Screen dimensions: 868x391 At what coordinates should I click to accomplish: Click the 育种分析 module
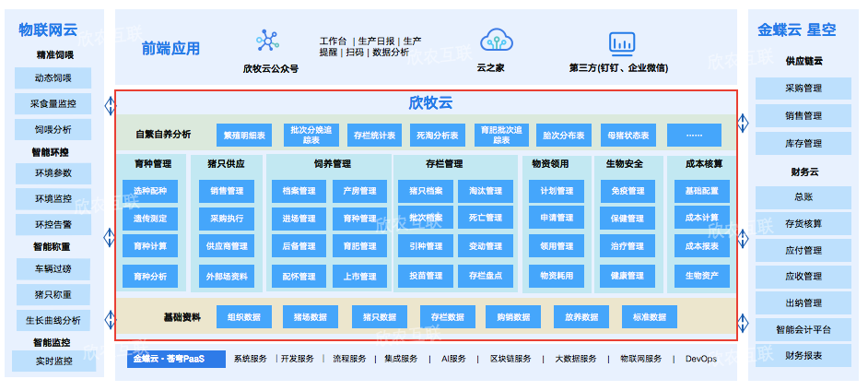(x=150, y=277)
